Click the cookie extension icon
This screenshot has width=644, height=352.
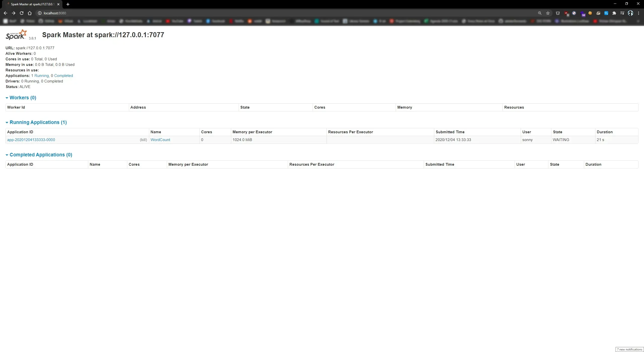[590, 13]
